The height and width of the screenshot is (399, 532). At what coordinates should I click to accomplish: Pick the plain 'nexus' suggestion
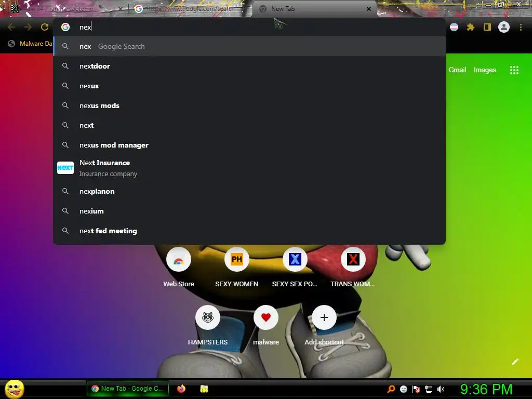(249, 86)
